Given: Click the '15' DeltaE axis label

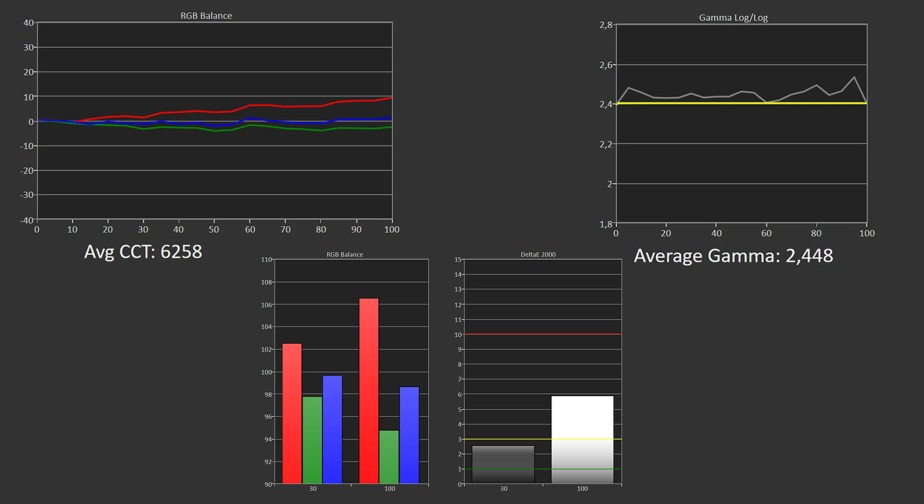Looking at the screenshot, I should pos(458,259).
